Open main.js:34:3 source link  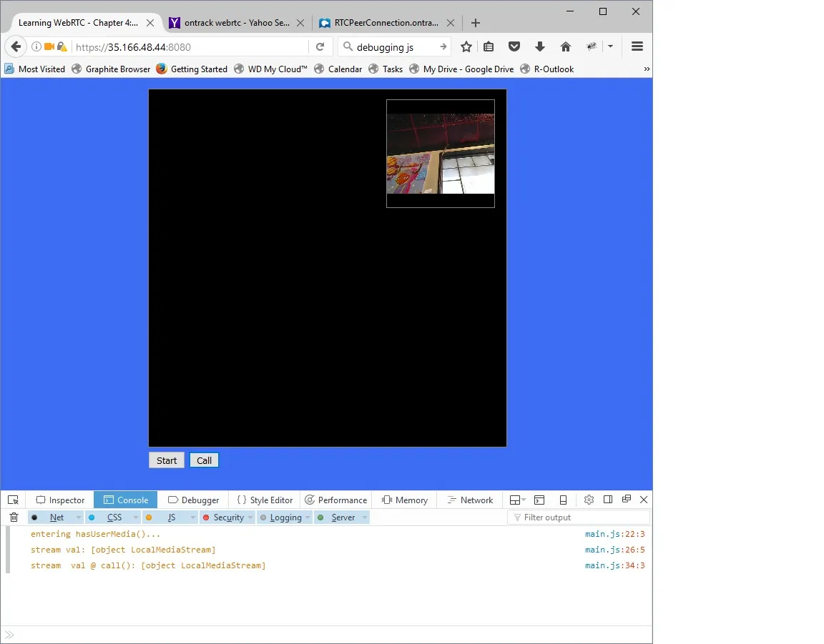(615, 565)
